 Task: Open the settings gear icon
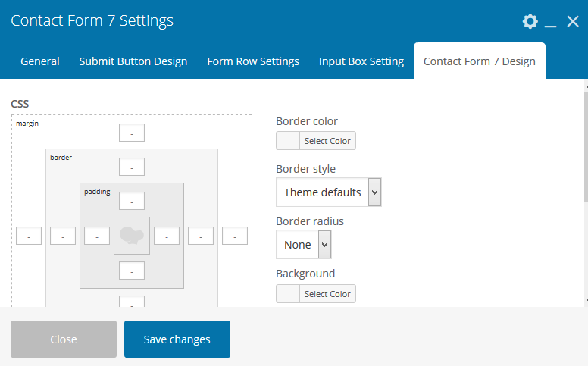point(530,21)
